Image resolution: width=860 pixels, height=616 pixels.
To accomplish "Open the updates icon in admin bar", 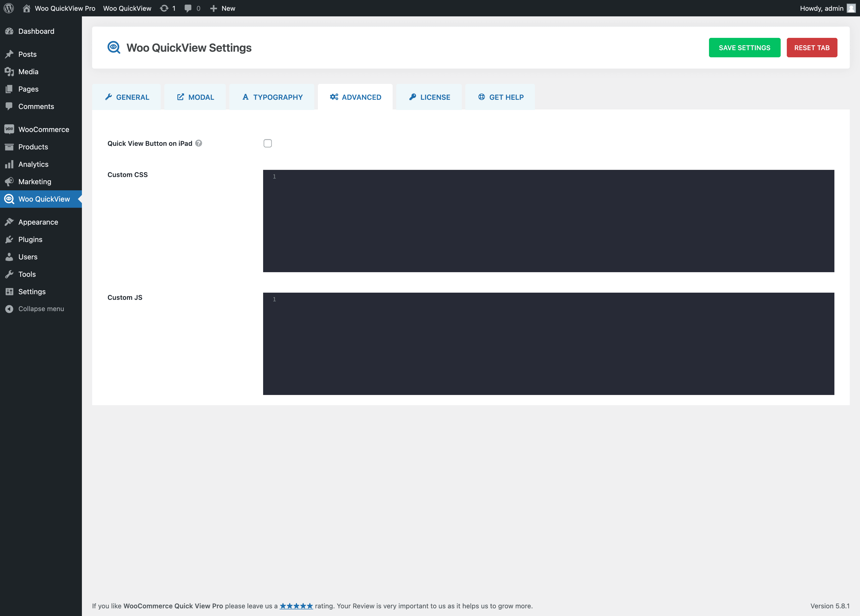I will [x=164, y=8].
